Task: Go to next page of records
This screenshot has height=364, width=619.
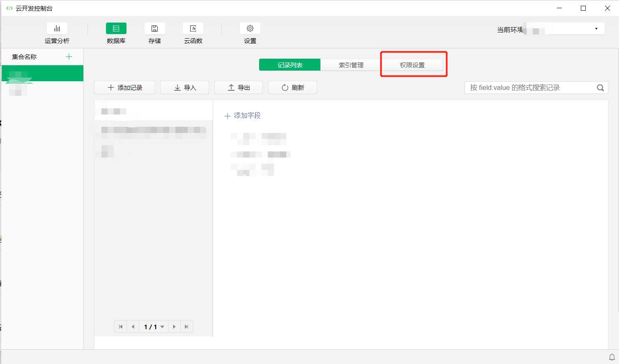Action: point(174,327)
